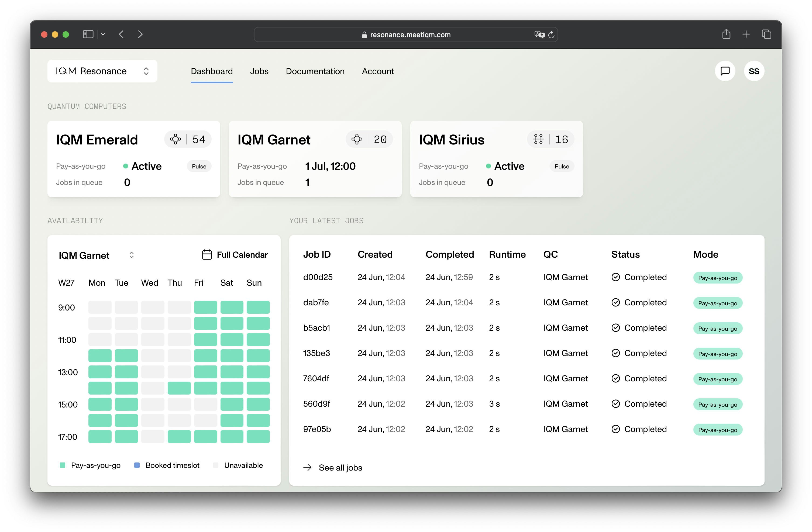Reload the page with refresh icon
The image size is (812, 532).
[x=551, y=35]
